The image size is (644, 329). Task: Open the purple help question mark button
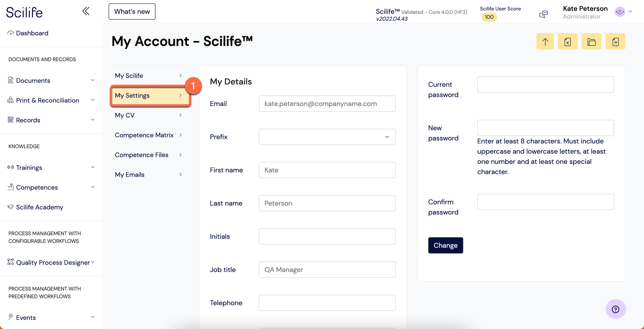[615, 309]
